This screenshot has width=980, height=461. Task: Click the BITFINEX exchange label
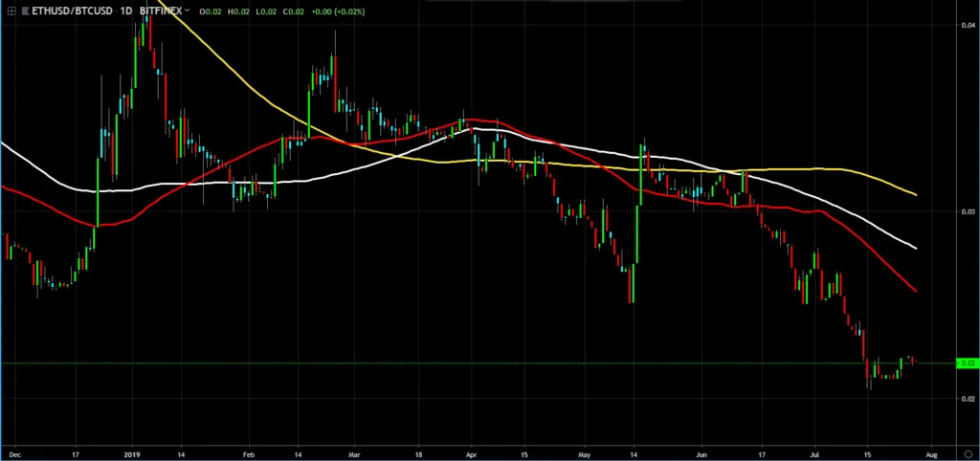(x=161, y=11)
